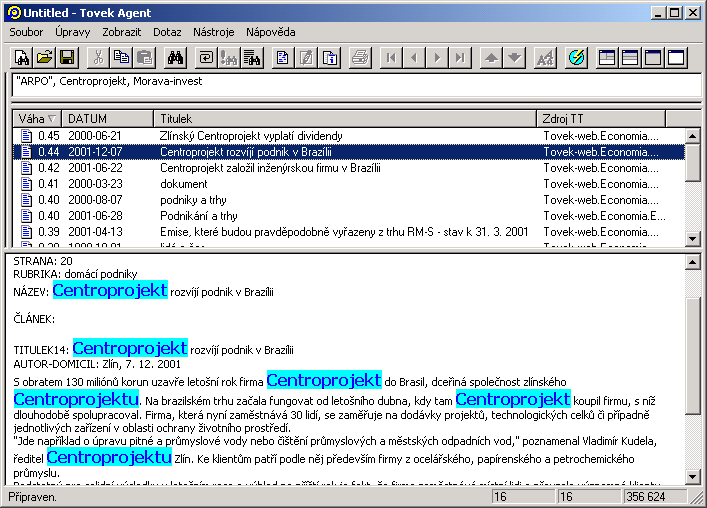Sort by the Titulek column header

(345, 119)
